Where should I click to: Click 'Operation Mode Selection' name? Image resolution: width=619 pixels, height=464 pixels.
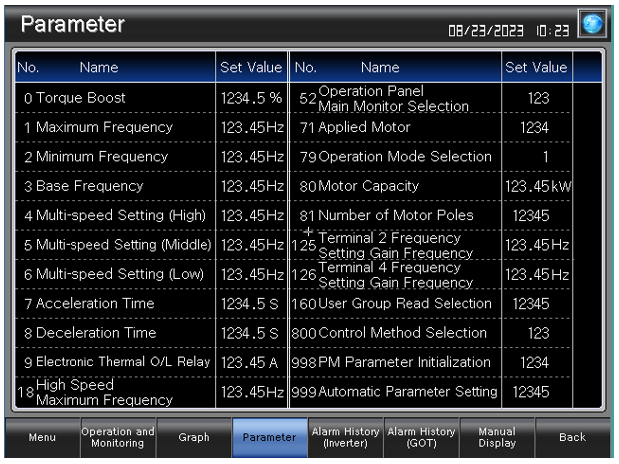coord(405,157)
